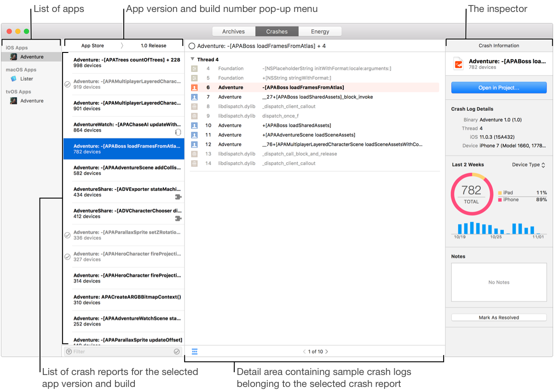The width and height of the screenshot is (554, 392).
Task: Click the 782 total donut chart
Action: [471, 194]
